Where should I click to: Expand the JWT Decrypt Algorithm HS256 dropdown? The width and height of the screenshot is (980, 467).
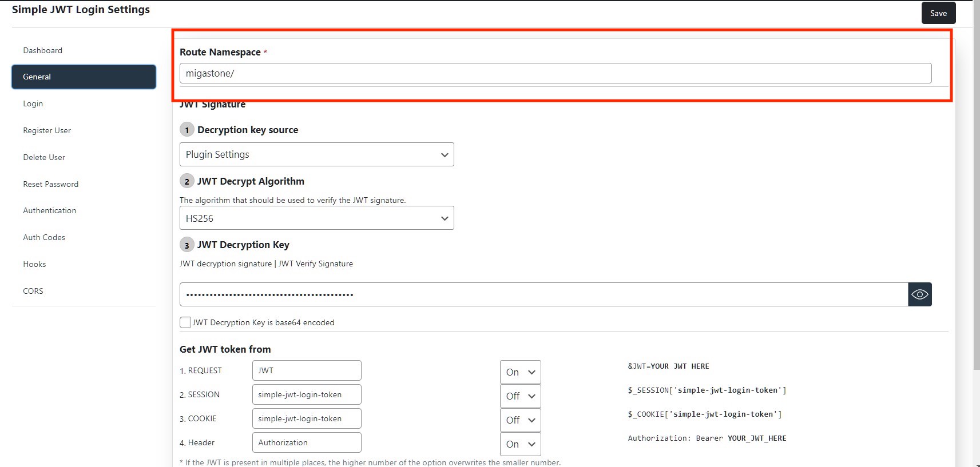(316, 218)
